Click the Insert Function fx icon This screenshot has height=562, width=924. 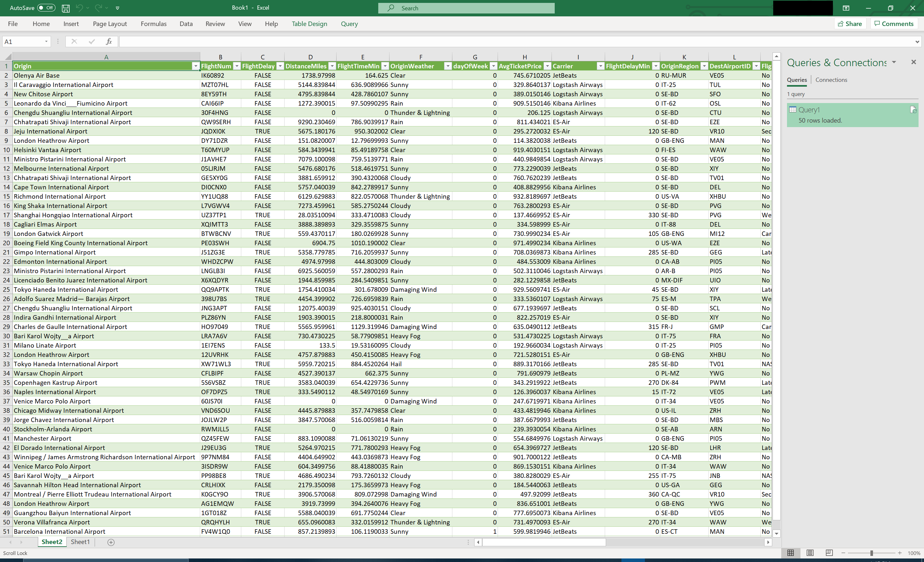point(109,42)
